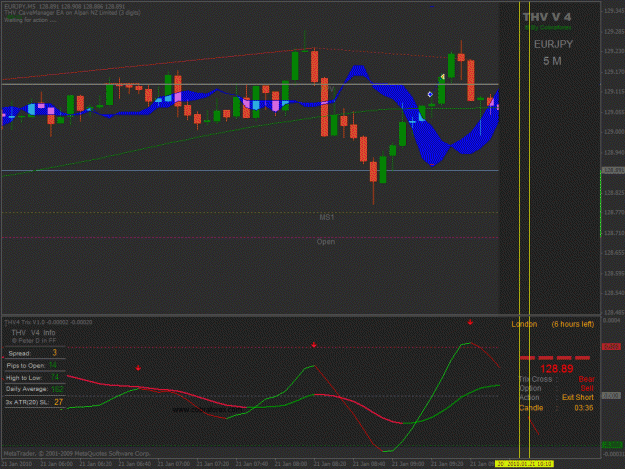Click the '21 Jan 09:00' time axis label

pyautogui.click(x=408, y=464)
